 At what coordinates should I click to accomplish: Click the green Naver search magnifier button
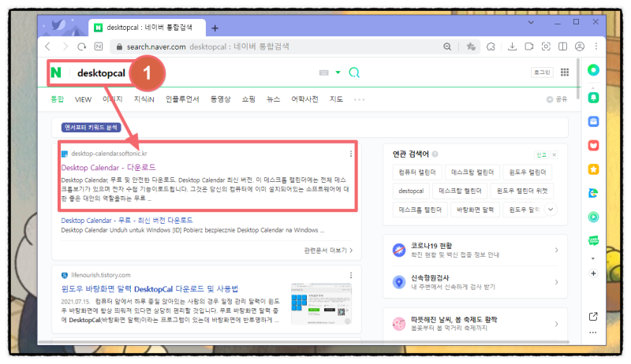click(x=354, y=72)
